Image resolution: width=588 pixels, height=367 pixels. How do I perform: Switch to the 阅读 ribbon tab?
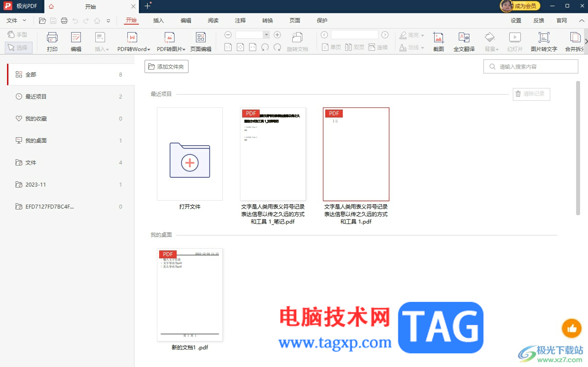pos(213,21)
